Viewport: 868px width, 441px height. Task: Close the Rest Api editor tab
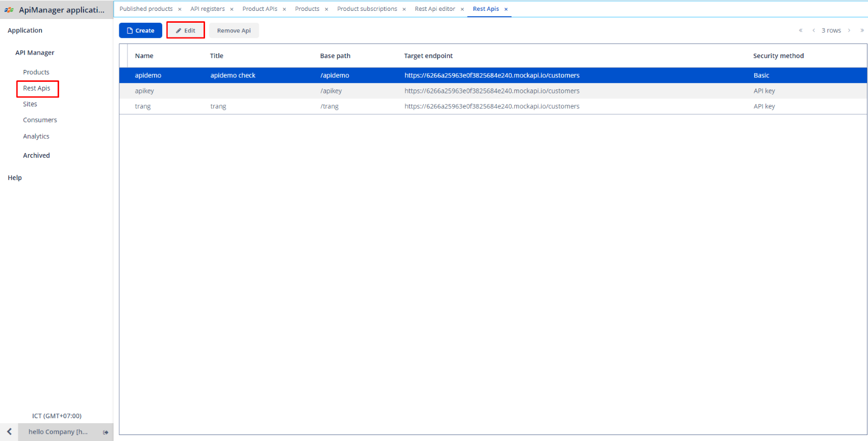point(462,9)
